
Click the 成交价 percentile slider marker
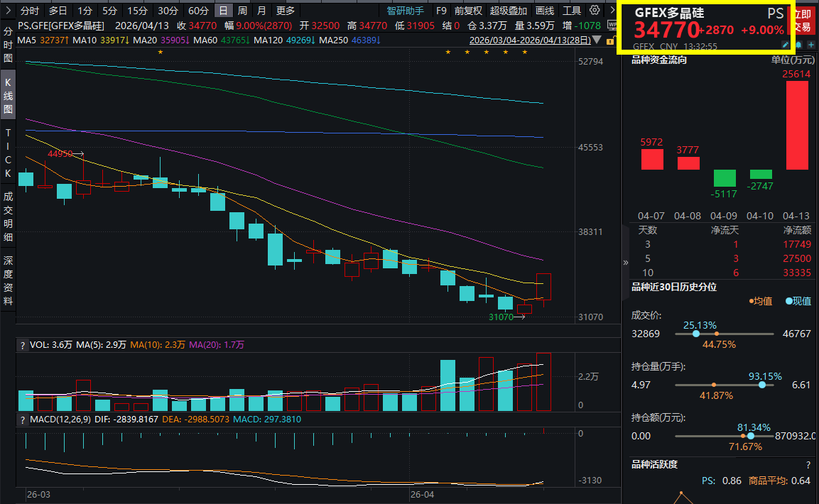(695, 334)
